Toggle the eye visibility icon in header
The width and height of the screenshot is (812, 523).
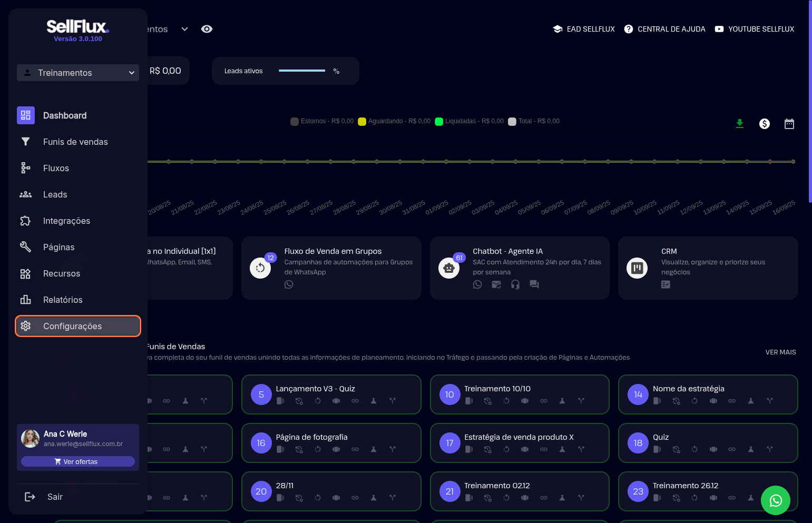(x=207, y=29)
